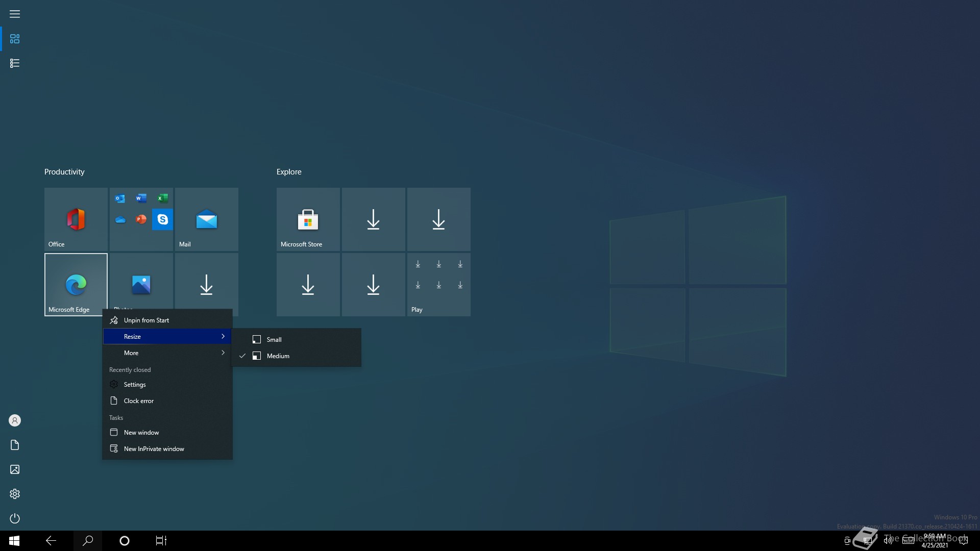
Task: Choose Unpin from Start
Action: coord(146,320)
